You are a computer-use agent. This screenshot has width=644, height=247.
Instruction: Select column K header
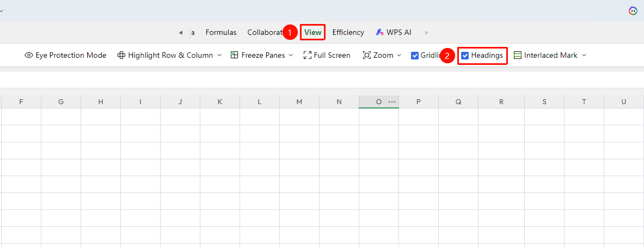(x=220, y=101)
